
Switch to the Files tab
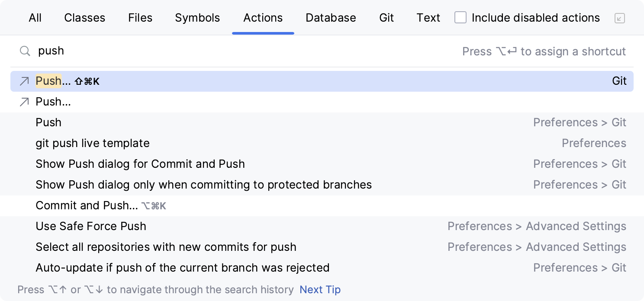tap(140, 18)
